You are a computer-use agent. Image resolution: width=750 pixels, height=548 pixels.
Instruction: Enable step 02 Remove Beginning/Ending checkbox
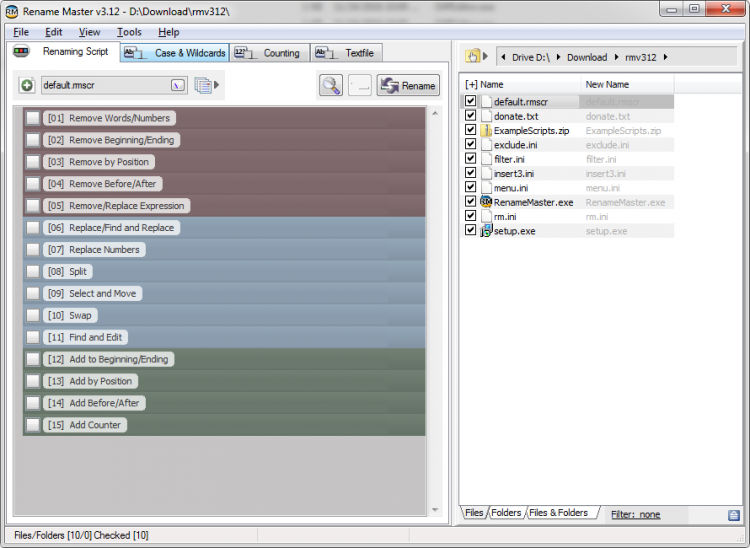[x=33, y=140]
